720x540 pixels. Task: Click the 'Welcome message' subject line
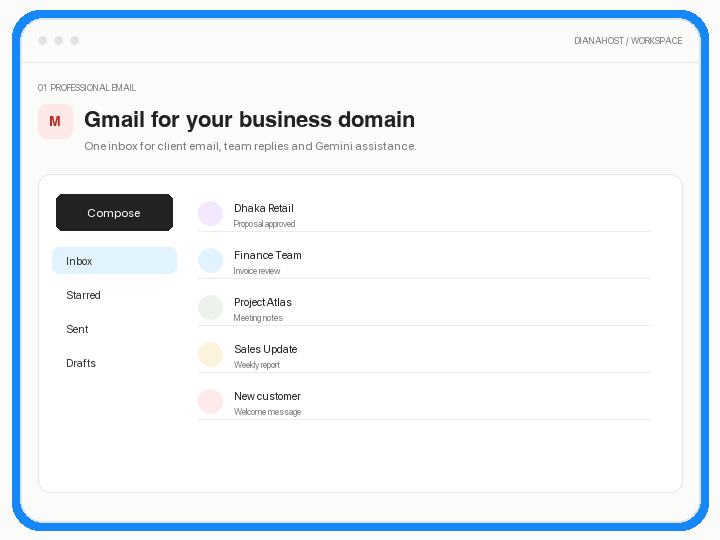coord(267,412)
